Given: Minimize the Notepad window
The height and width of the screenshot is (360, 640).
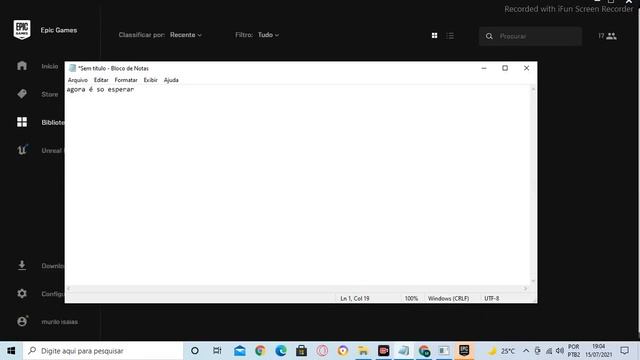Looking at the screenshot, I should [484, 68].
